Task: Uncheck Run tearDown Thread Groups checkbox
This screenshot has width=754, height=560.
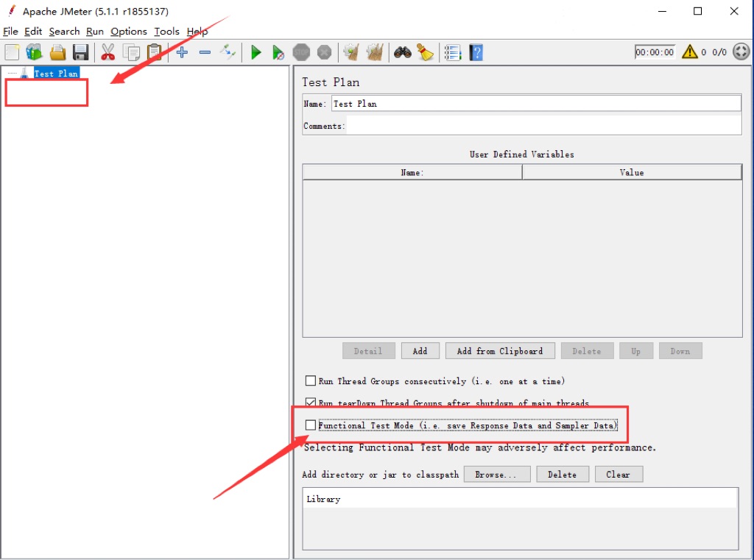Action: [311, 403]
